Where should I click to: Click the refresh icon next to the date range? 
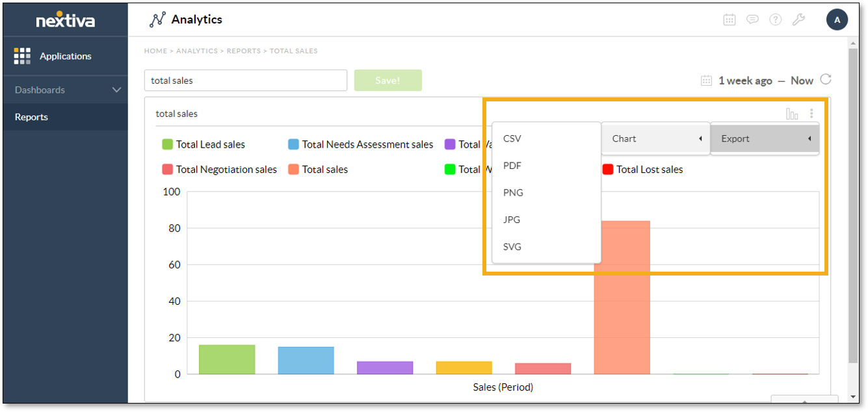pyautogui.click(x=826, y=79)
